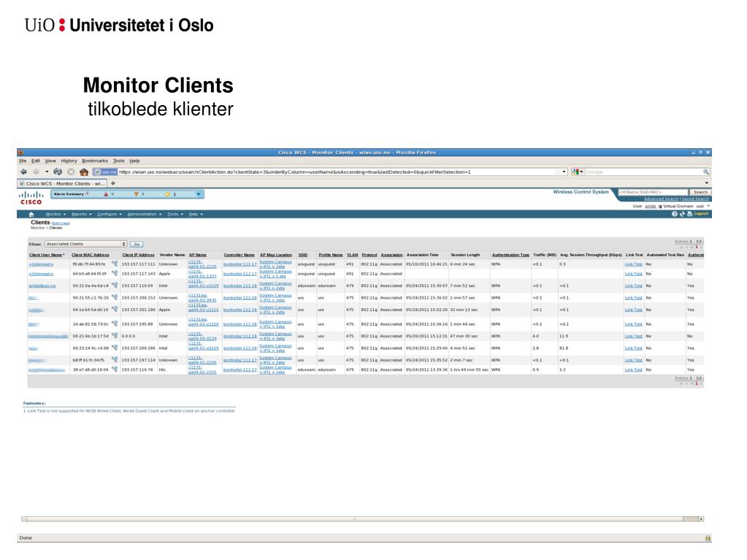Select the Cisco WCS - Monitor Clients tab

[x=63, y=183]
